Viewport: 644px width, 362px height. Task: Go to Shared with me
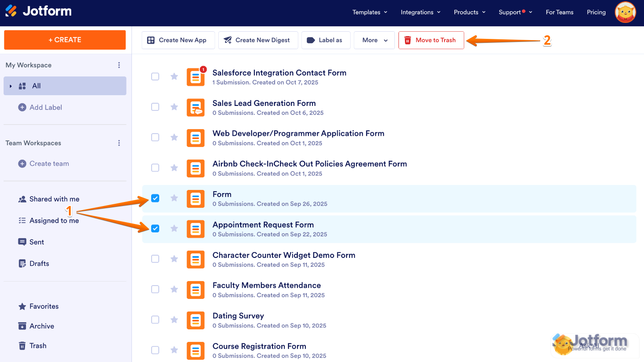click(54, 199)
